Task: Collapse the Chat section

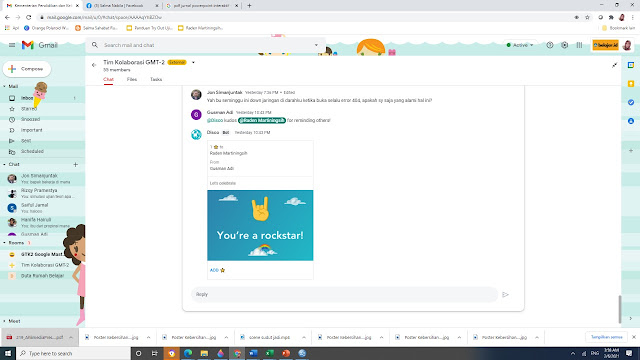Action: pyautogui.click(x=4, y=164)
